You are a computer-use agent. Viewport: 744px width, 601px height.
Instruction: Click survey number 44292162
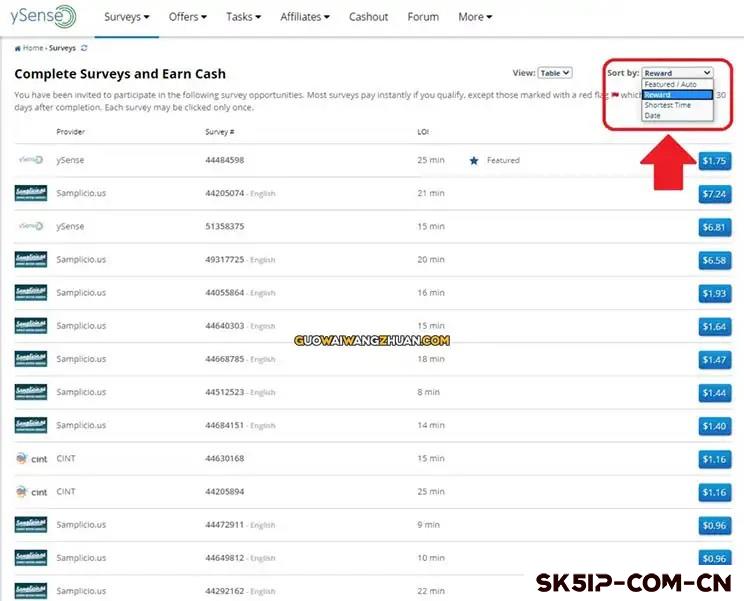224,592
